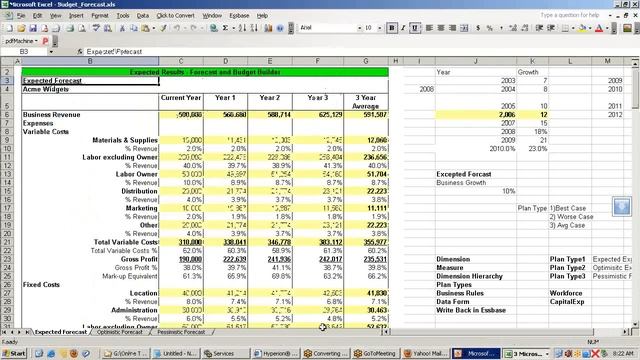
Task: Open the Format menu
Action: click(x=100, y=16)
